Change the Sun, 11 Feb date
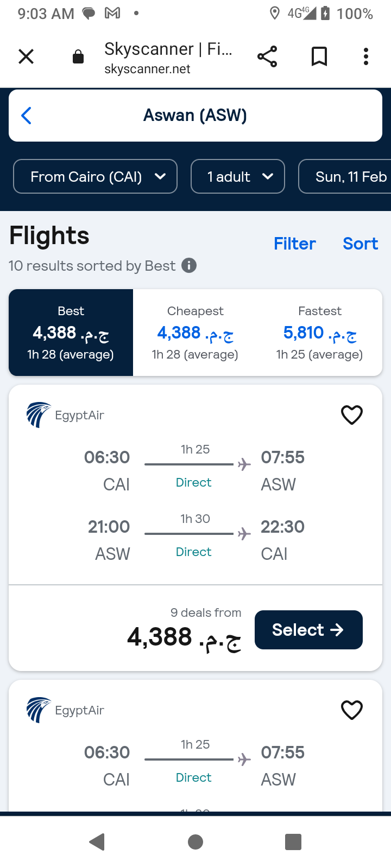 click(348, 176)
